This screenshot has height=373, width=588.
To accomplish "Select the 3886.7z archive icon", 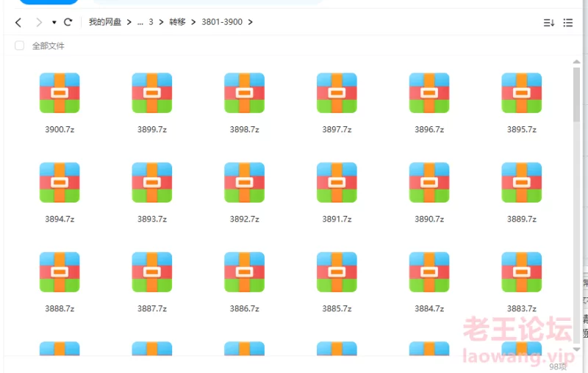I will [245, 272].
